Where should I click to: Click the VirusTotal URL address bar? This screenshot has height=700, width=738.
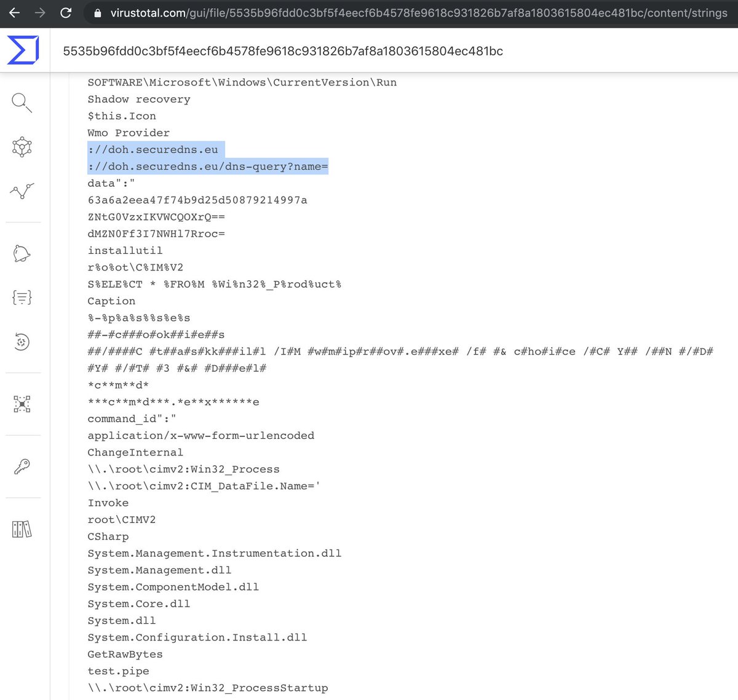(418, 13)
